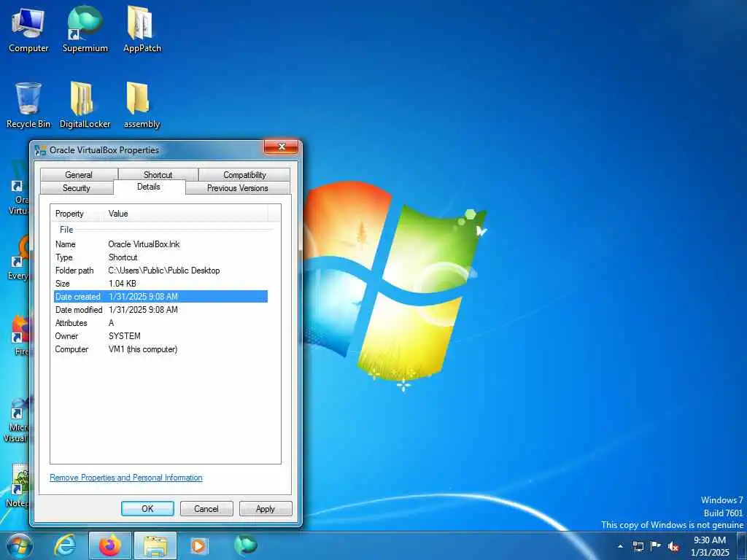This screenshot has width=747, height=560.
Task: Select the Recycle Bin icon
Action: tap(28, 105)
